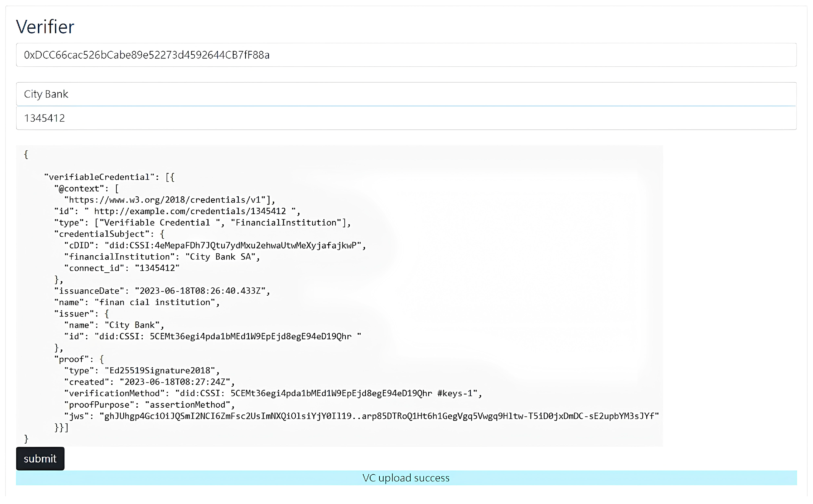
Task: Click the "credentialSubject" line
Action: (x=109, y=234)
